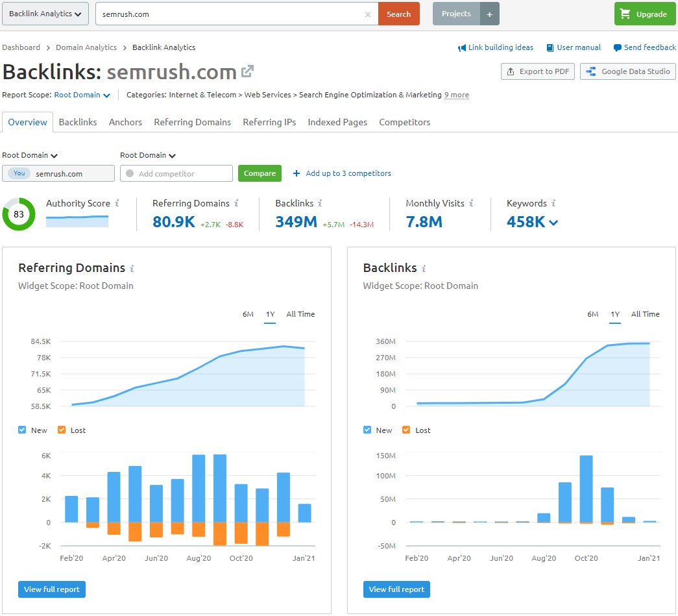Click the green Compare button
The image size is (678, 616).
click(260, 173)
